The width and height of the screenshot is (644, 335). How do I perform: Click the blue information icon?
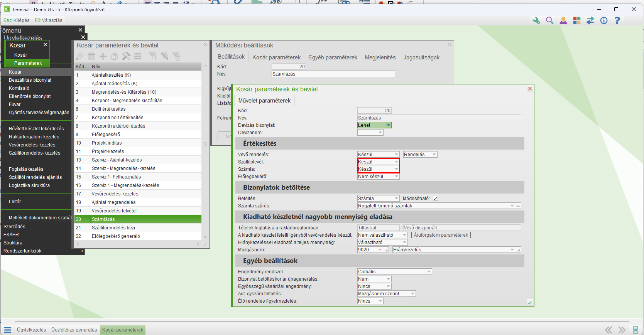click(x=604, y=21)
